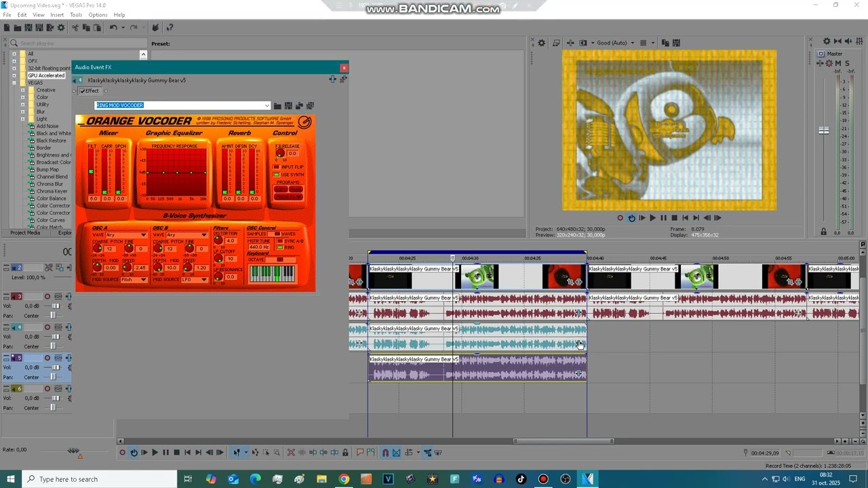868x488 pixels.
Task: Toggle preview on external monitor icon
Action: tap(556, 43)
